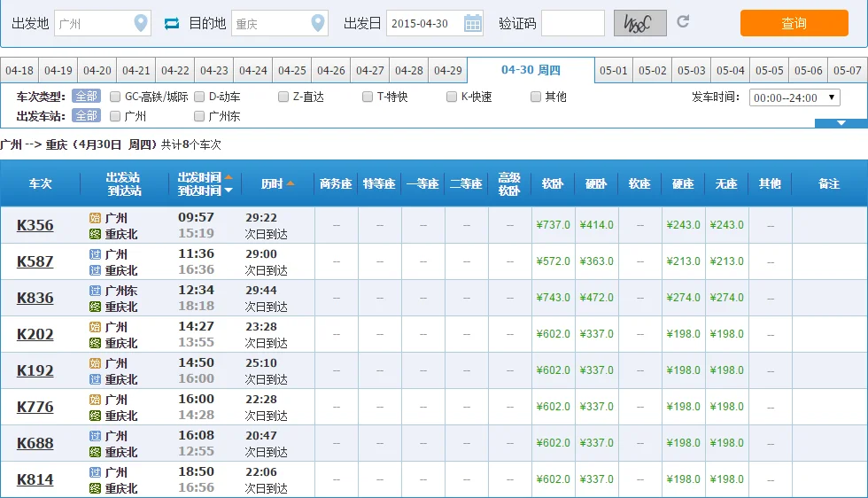
Task: Enable K-快速 train type filter
Action: [452, 97]
